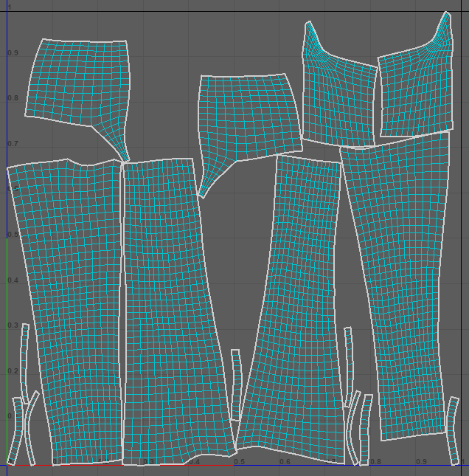
Task: Select the top-right shell with right-side spike
Action: (417, 92)
